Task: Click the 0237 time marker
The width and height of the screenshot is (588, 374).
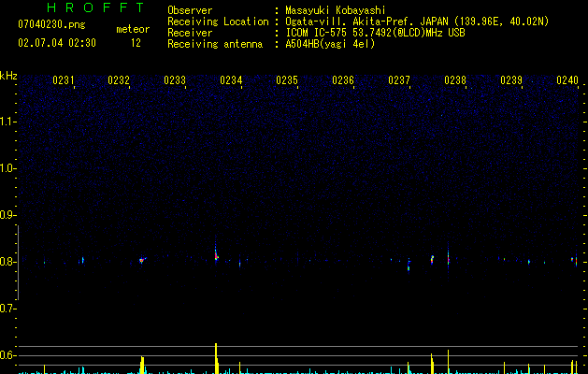Action: (399, 80)
